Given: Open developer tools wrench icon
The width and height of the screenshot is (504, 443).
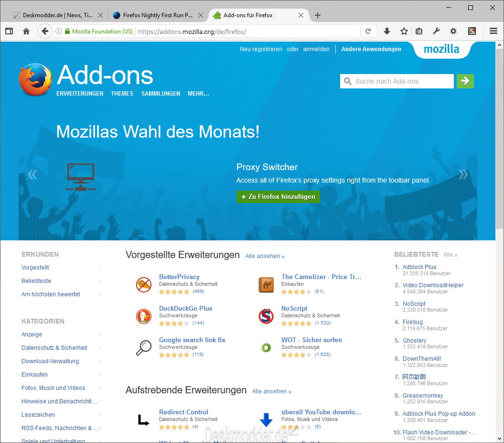Looking at the screenshot, I should click(436, 31).
